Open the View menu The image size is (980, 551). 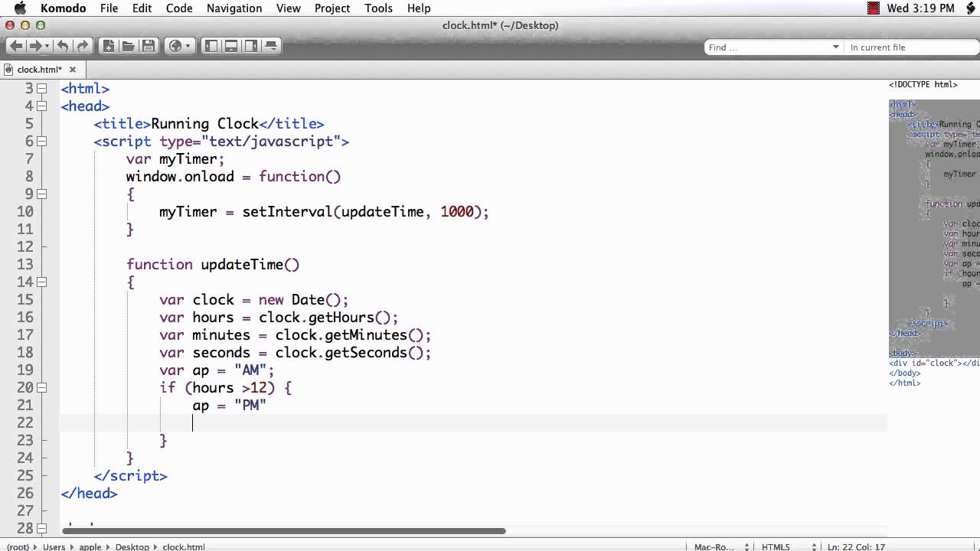click(288, 8)
